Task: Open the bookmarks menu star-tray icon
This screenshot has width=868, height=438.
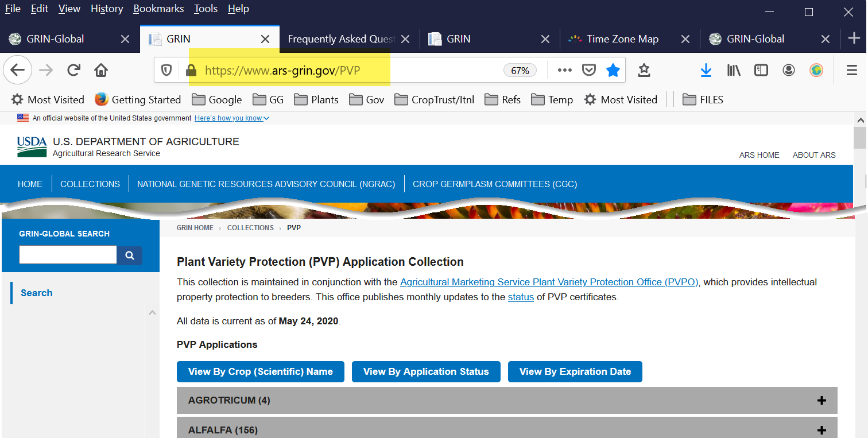Action: point(644,70)
